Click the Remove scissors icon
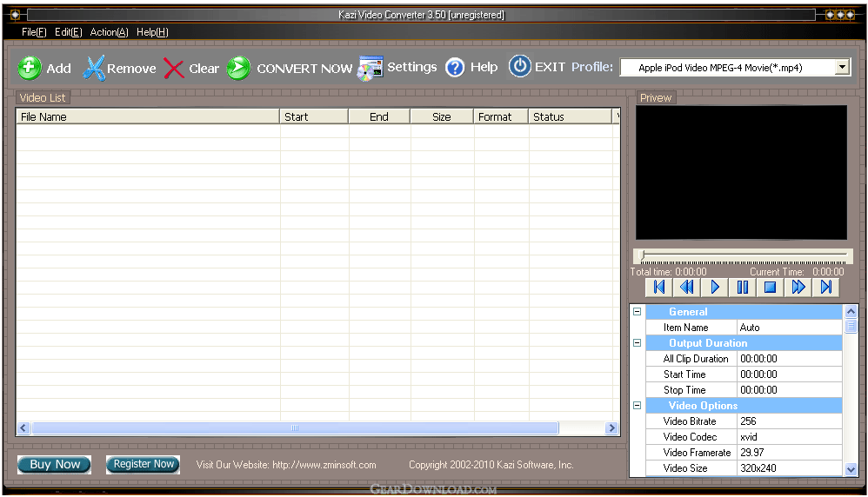The height and width of the screenshot is (497, 868). pos(94,68)
